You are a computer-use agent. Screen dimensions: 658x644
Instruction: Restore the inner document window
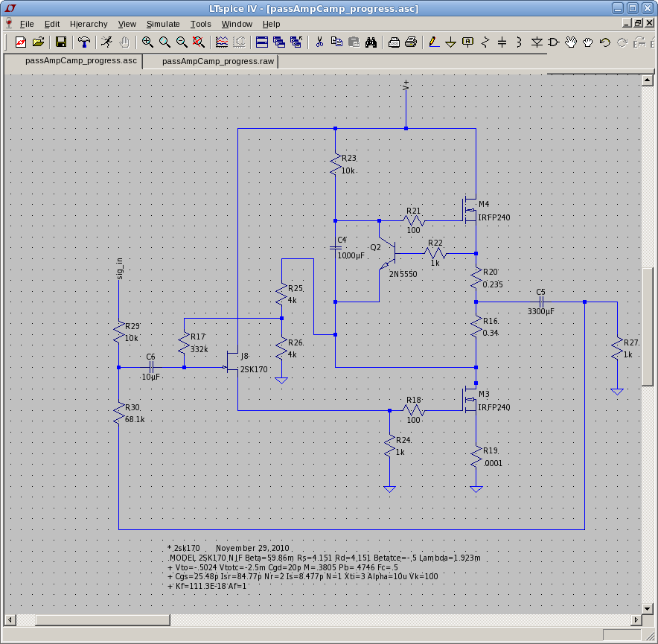(638, 24)
